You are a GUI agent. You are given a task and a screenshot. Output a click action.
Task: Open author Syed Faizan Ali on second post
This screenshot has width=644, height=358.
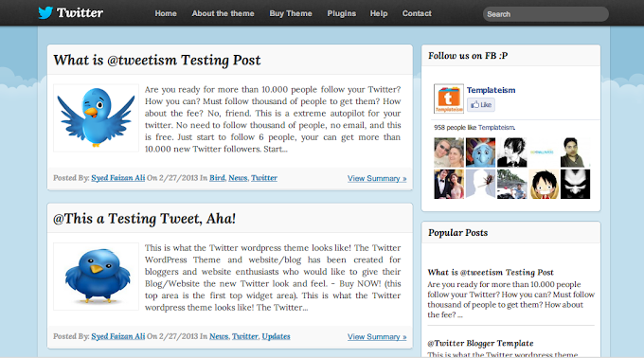click(117, 336)
